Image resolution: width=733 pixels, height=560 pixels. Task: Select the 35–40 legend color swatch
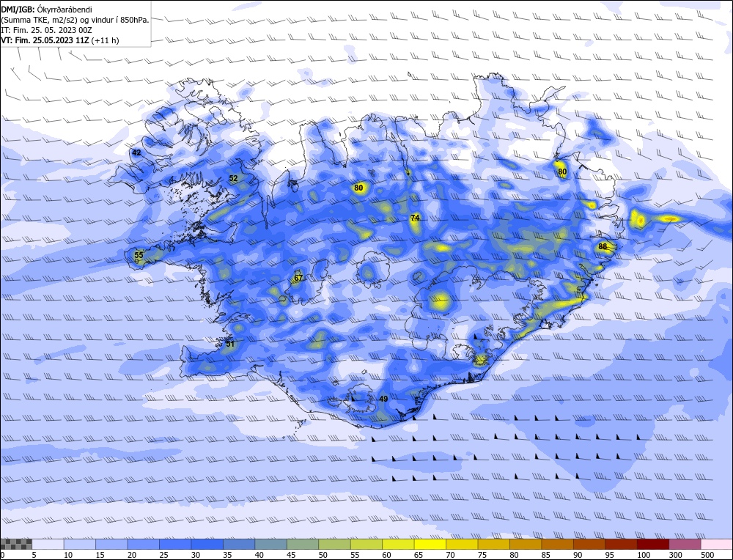pyautogui.click(x=239, y=544)
